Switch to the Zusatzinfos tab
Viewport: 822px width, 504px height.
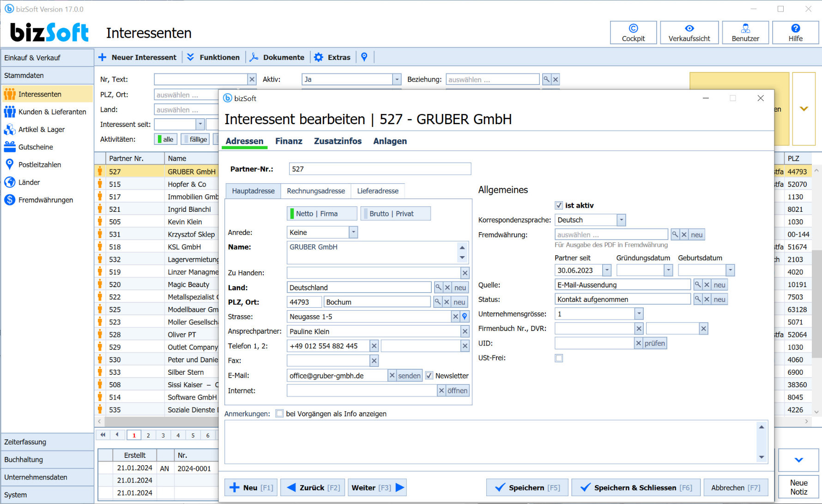(x=338, y=141)
